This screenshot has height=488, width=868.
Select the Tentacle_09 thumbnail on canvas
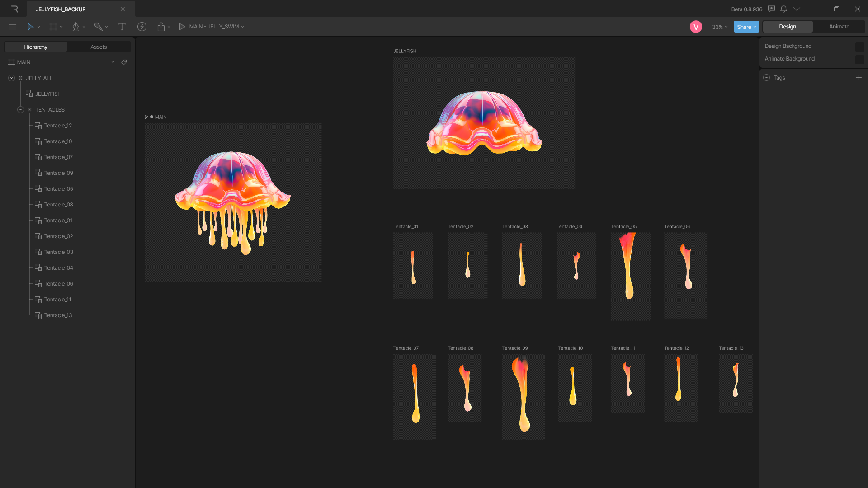[523, 397]
